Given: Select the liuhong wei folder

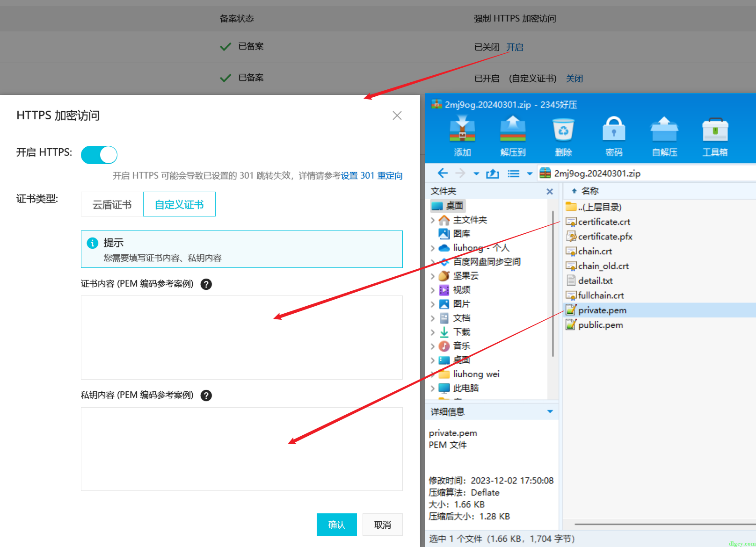Looking at the screenshot, I should coord(476,374).
